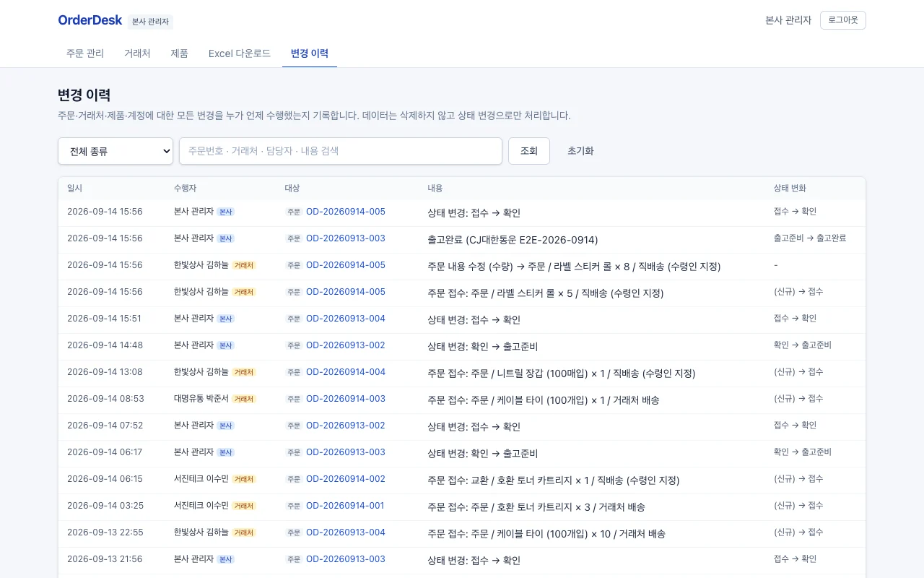Image resolution: width=924 pixels, height=578 pixels.
Task: Open order link OD-20260914-001
Action: point(345,506)
